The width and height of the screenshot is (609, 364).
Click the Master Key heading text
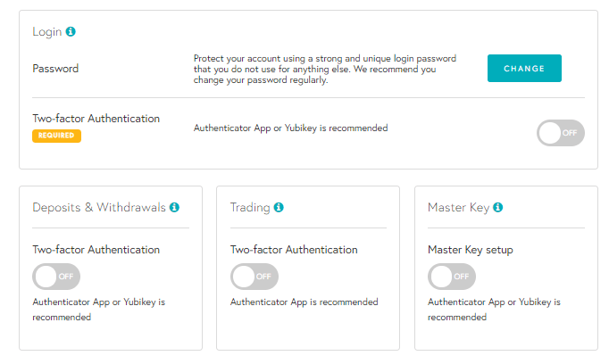click(x=458, y=208)
